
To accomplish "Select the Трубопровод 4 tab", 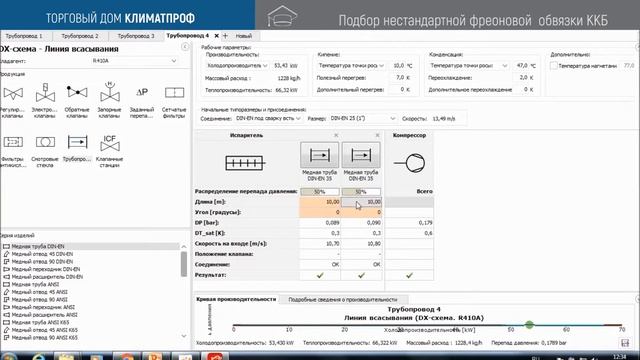I will tap(188, 36).
